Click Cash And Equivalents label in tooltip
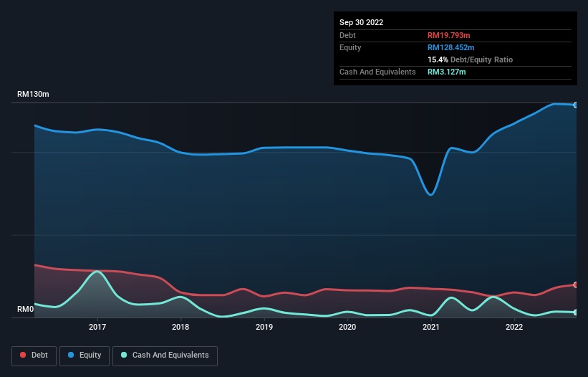Viewport: 588px width, 377px height. 377,72
